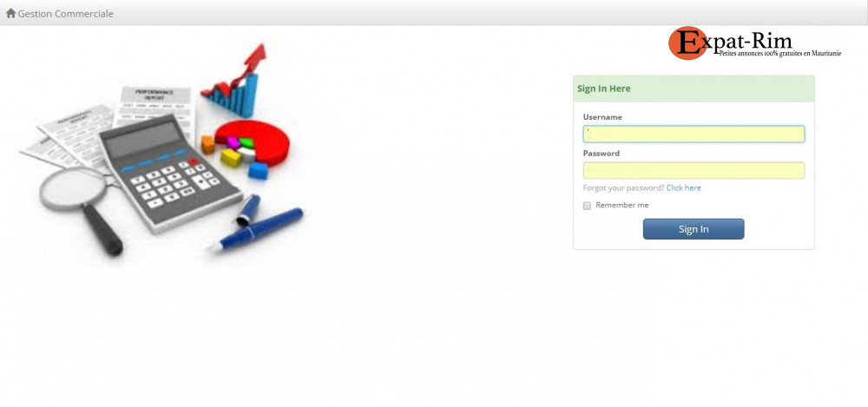This screenshot has height=407, width=868.
Task: Click the bar chart with red arrow
Action: pos(234,81)
